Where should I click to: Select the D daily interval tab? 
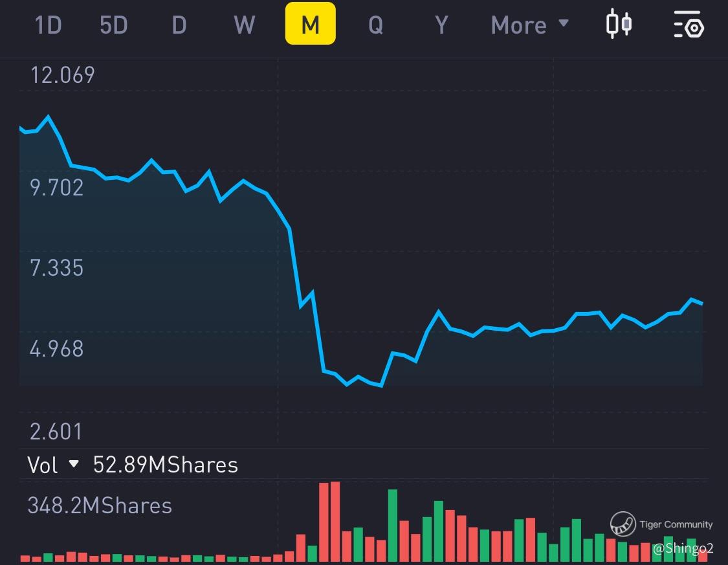[179, 25]
